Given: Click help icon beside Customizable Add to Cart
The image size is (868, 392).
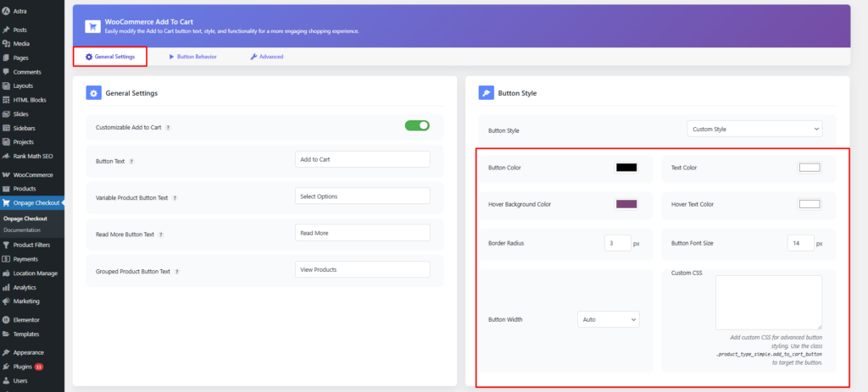Looking at the screenshot, I should point(168,127).
